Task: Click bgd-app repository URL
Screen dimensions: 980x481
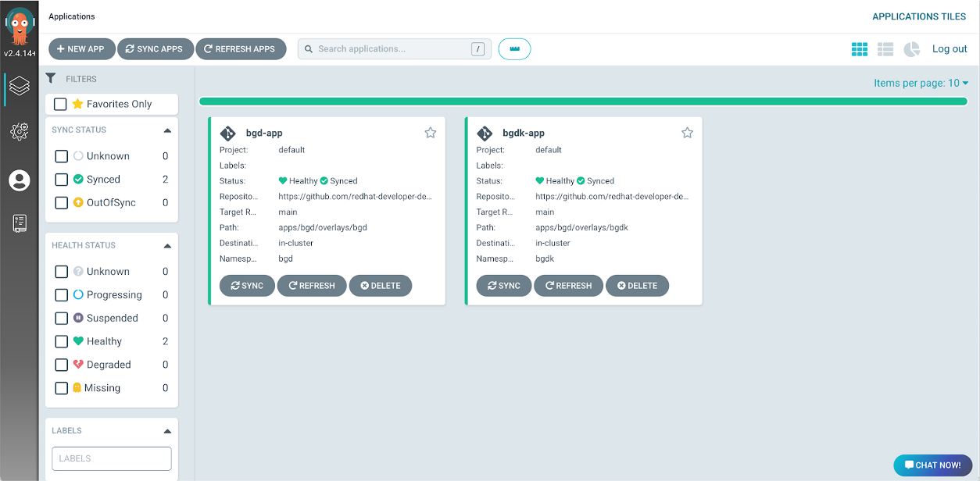Action: tap(356, 197)
